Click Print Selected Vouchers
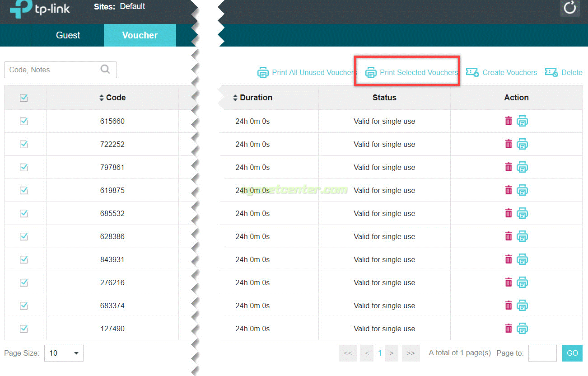Screen dimensions: 588x376 pos(411,72)
